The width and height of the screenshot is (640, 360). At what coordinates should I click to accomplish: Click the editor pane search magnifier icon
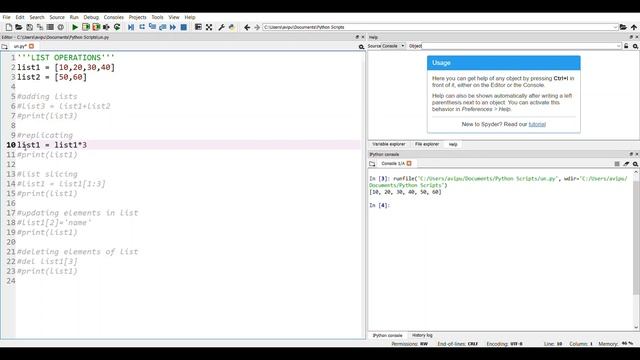pos(361,47)
